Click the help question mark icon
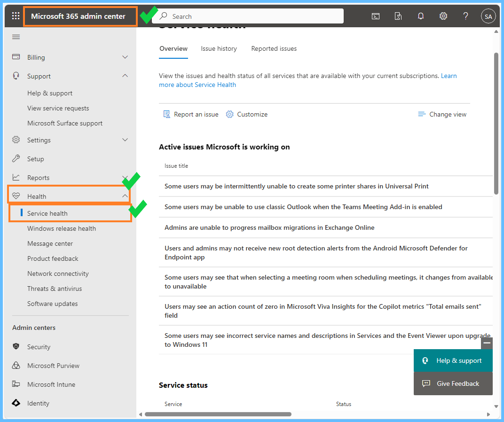Image resolution: width=504 pixels, height=422 pixels. click(x=465, y=16)
